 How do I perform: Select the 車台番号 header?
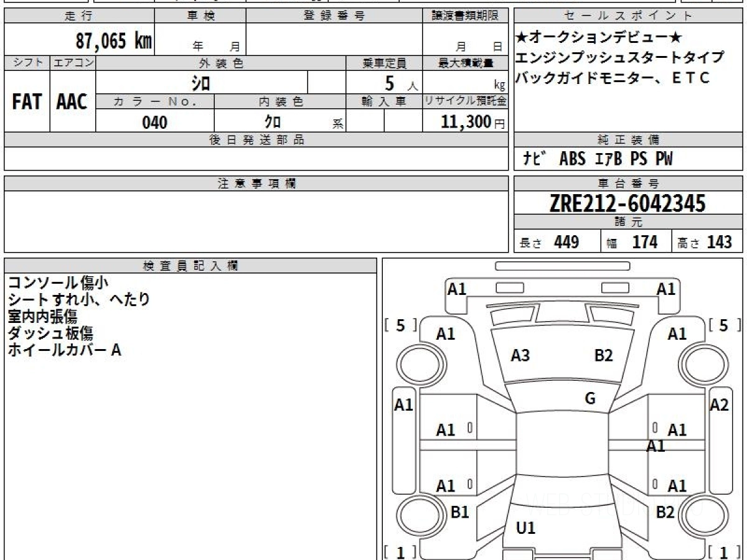click(x=628, y=184)
